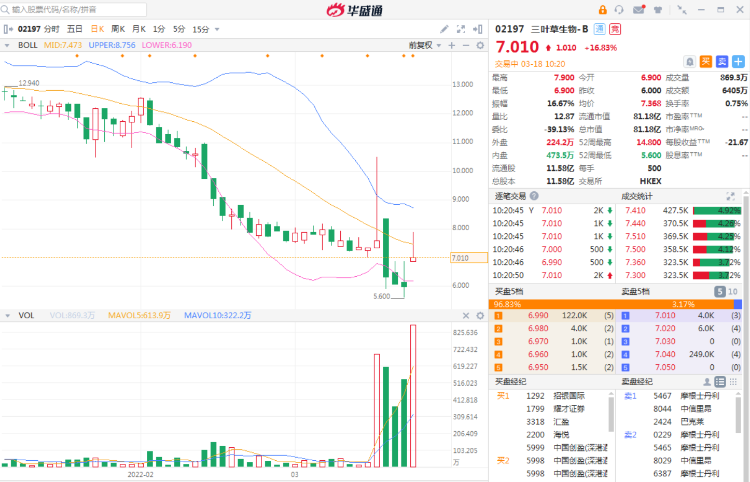Screen dimensions: 750x482
Task: Click the 02197 stock code label in toolbar
Action: pos(29,29)
